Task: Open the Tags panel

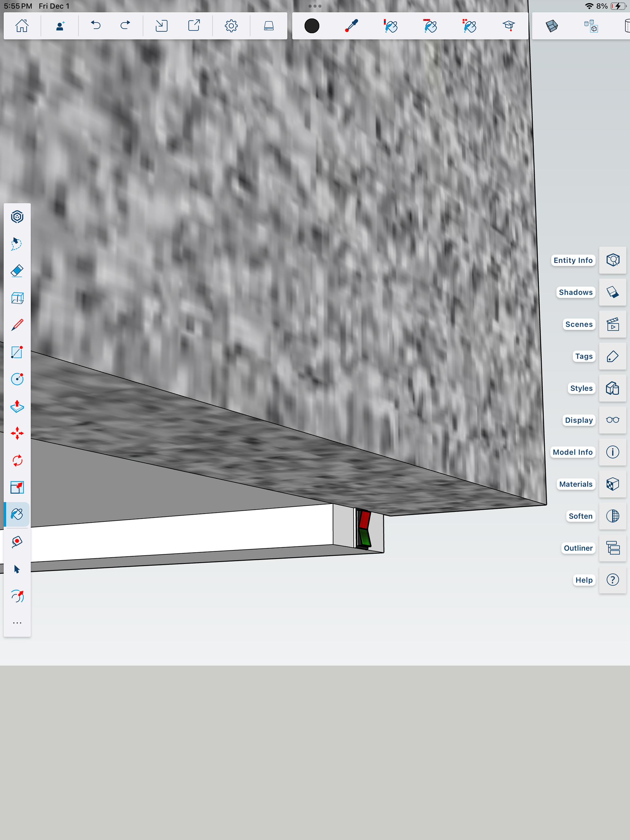Action: [x=612, y=356]
